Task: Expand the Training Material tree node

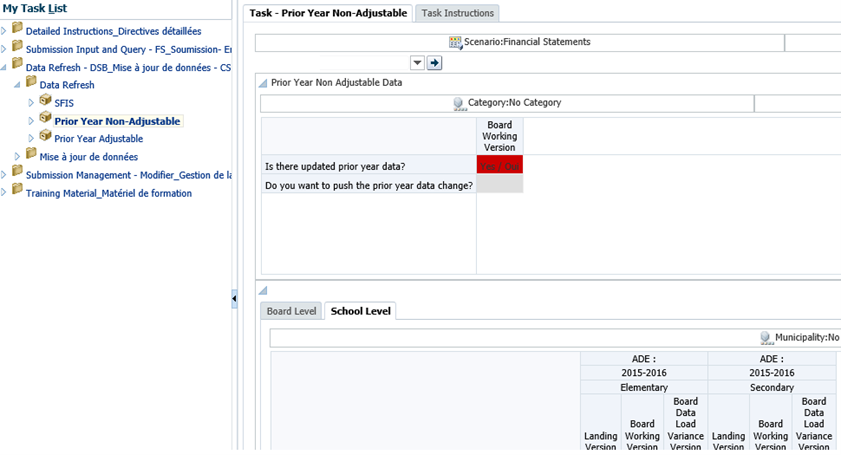Action: 3,193
